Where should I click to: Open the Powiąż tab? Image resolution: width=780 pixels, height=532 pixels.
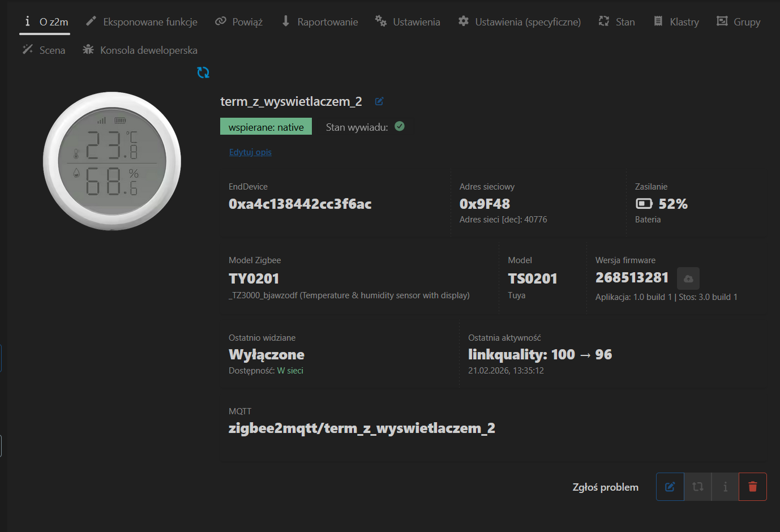pos(239,22)
